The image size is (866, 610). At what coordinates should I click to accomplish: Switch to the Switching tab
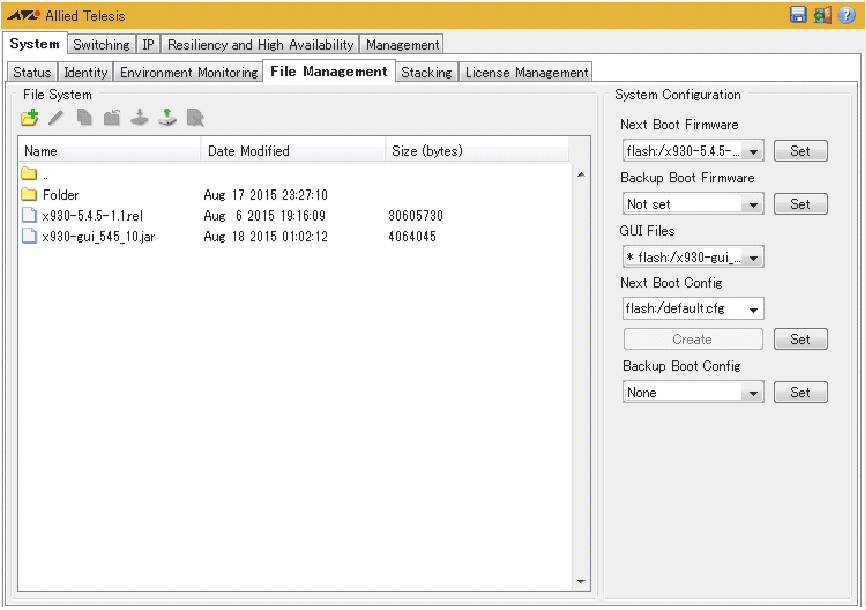coord(101,45)
